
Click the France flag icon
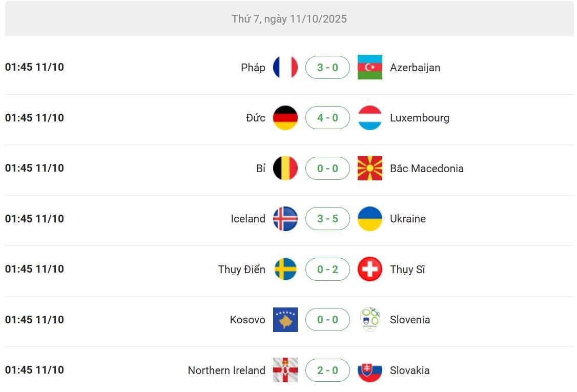[x=285, y=67]
